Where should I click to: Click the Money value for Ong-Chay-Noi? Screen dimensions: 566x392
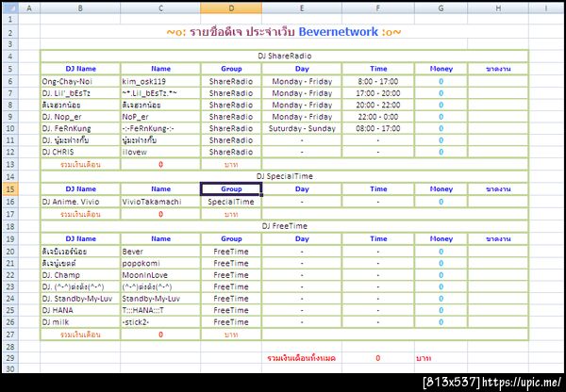point(441,81)
